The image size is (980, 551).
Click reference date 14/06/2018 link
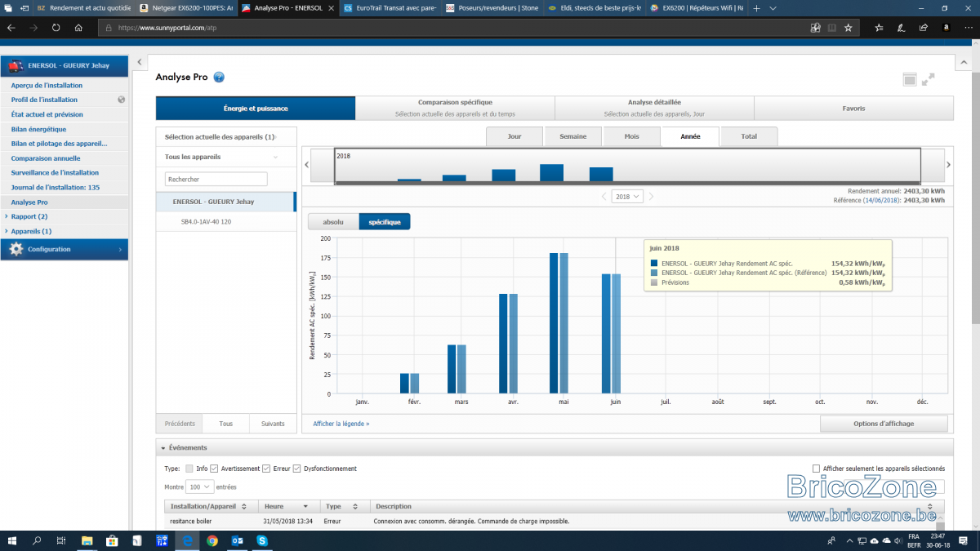(x=881, y=200)
